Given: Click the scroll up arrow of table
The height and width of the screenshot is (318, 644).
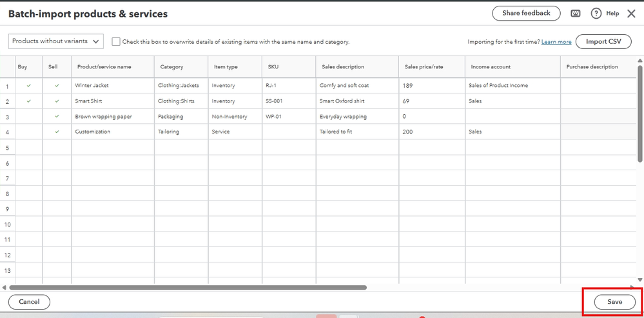Looking at the screenshot, I should pos(640,60).
